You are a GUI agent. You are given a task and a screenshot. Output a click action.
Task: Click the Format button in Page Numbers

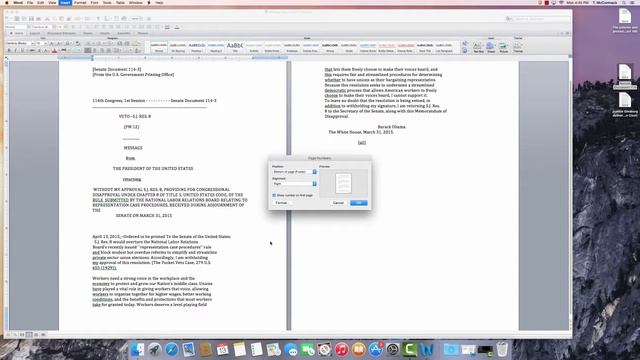pyautogui.click(x=282, y=203)
